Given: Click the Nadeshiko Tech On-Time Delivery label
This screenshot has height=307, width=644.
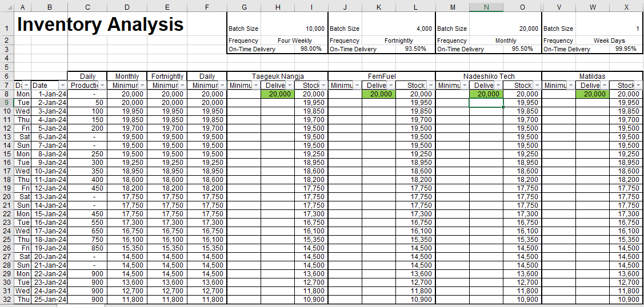Looking at the screenshot, I should [x=461, y=49].
